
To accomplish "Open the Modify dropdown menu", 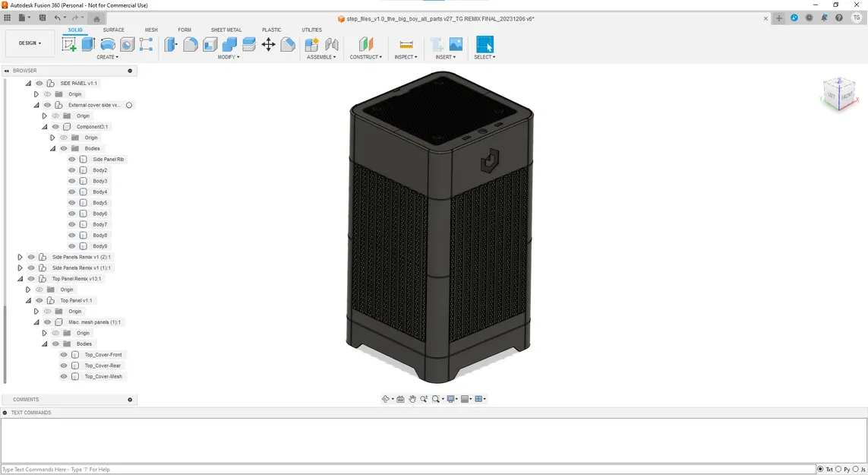I will click(229, 56).
